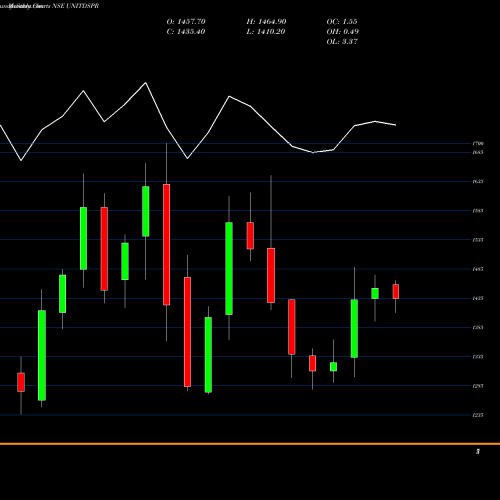This screenshot has height=500, width=500.
Task: Click the 1535 price axis label
Action: (x=478, y=240)
